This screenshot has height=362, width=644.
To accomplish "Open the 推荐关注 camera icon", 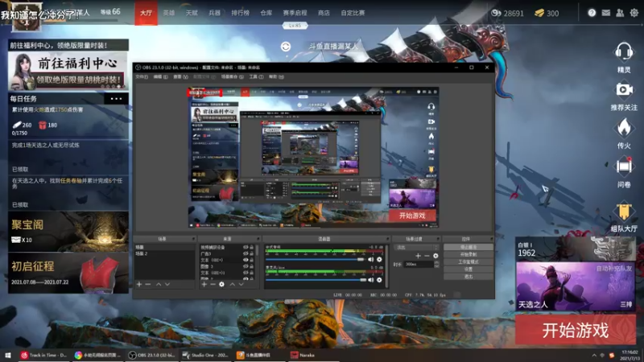I will pyautogui.click(x=623, y=89).
